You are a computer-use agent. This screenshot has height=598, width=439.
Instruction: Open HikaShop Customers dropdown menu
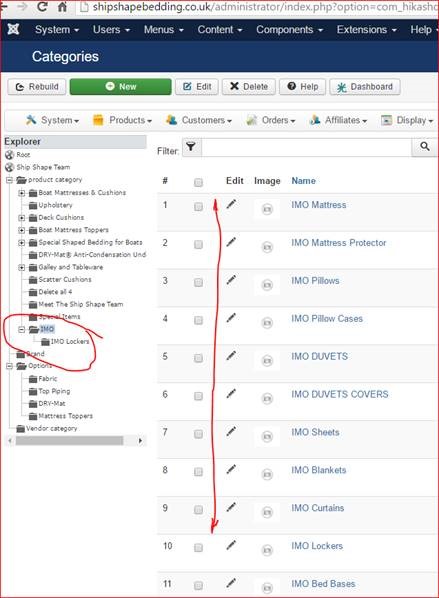[x=199, y=120]
